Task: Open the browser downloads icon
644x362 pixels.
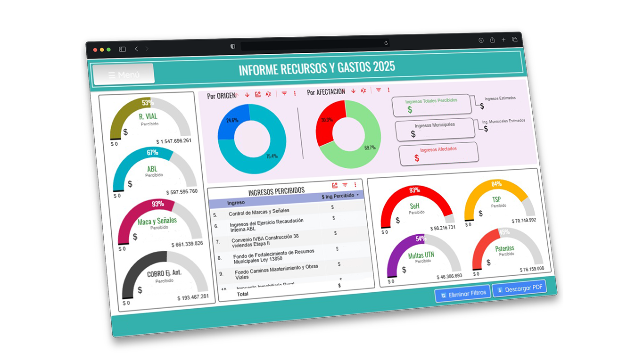Action: [x=481, y=41]
